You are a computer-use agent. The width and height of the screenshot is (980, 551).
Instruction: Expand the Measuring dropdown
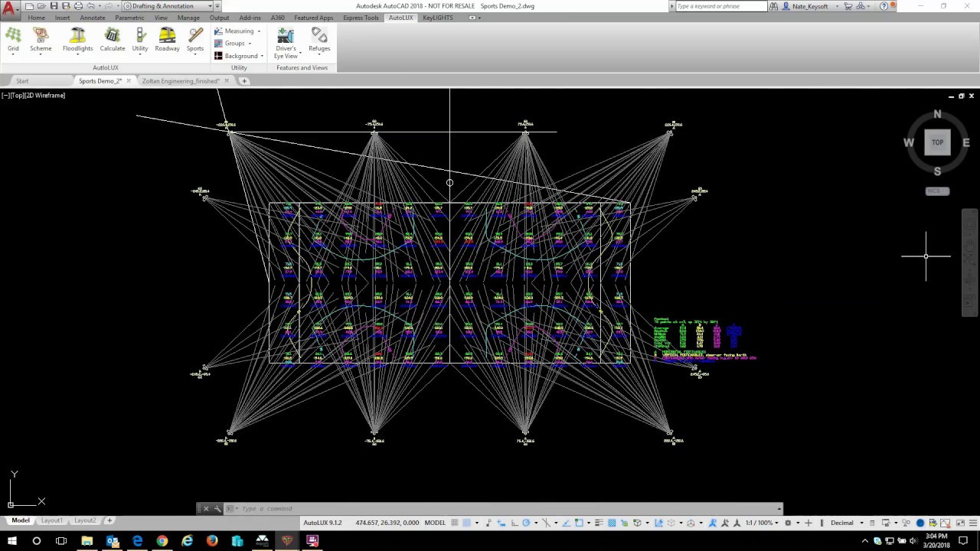point(238,31)
